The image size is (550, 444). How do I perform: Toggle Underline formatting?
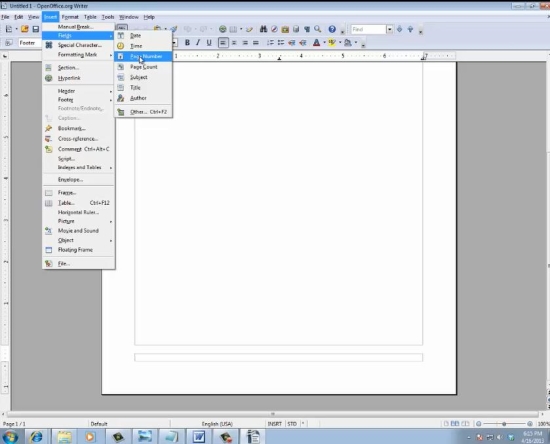tap(209, 43)
